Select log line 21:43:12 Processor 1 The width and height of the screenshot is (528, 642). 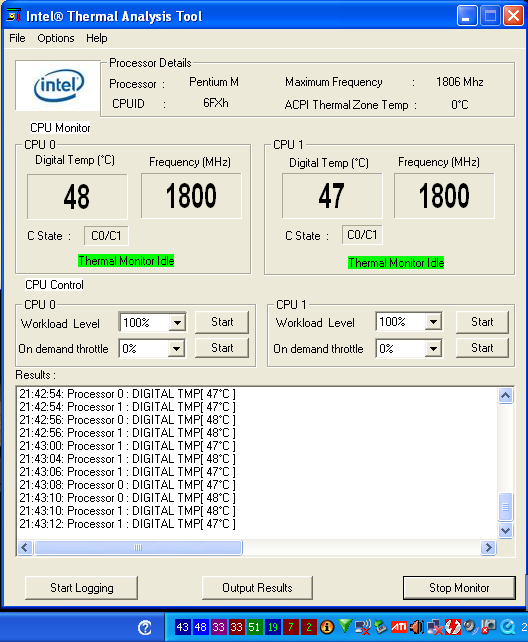(x=127, y=524)
